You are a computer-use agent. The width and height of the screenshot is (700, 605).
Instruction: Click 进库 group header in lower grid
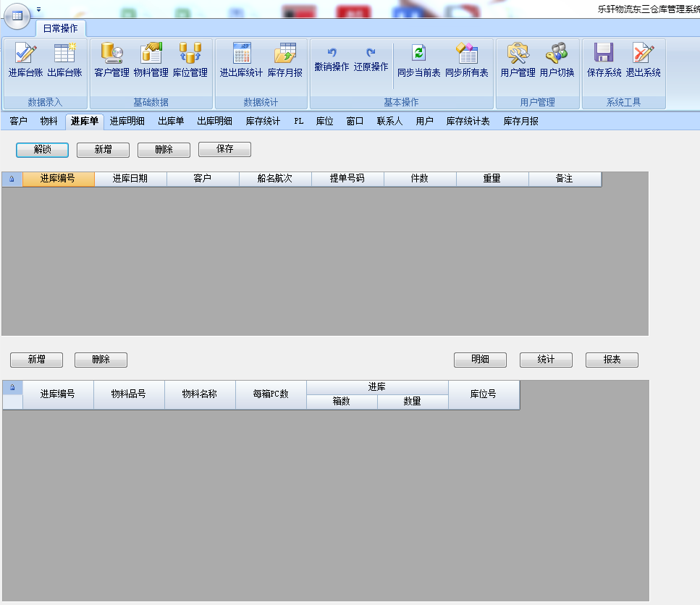tap(377, 387)
